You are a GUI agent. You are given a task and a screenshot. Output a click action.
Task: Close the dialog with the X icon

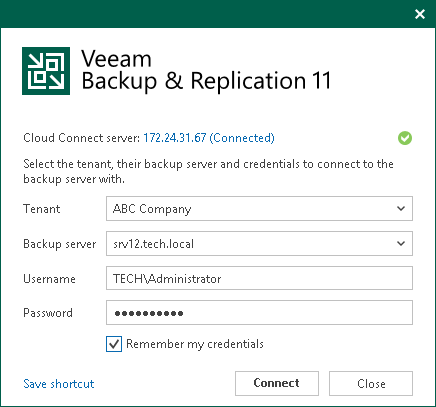[420, 14]
